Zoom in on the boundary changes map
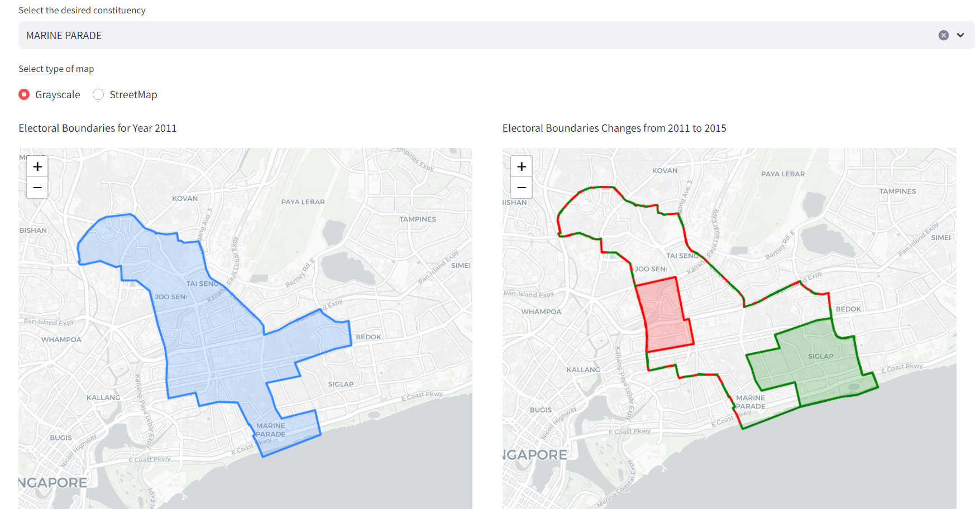The height and width of the screenshot is (509, 980). coord(521,167)
